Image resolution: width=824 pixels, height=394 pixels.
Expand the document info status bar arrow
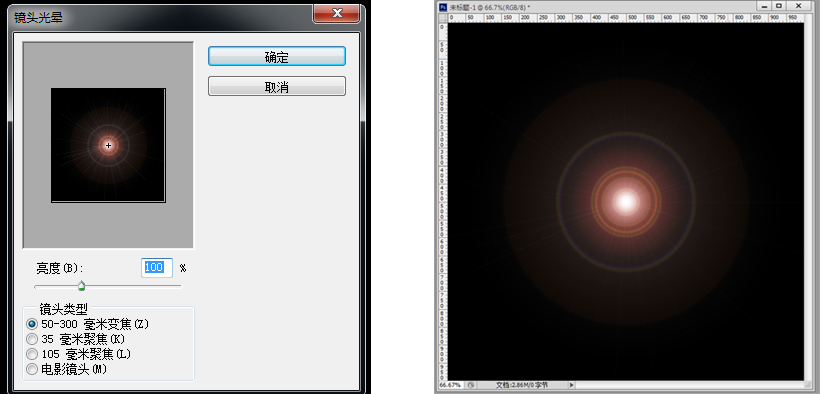pos(572,385)
